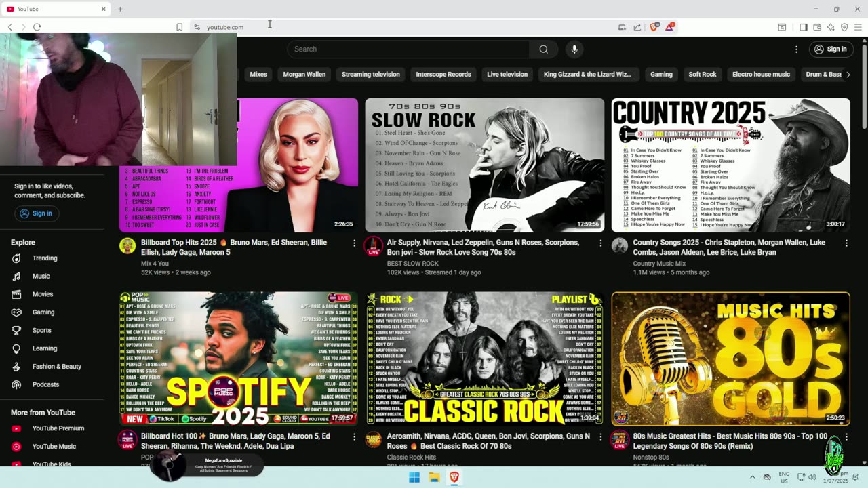Open File Explorer from taskbar
Image resolution: width=868 pixels, height=488 pixels.
(434, 477)
